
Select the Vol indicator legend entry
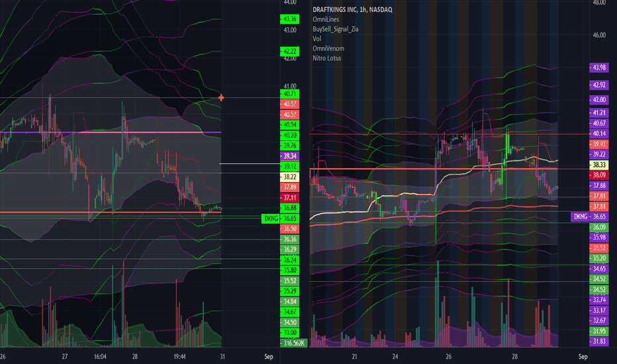pyautogui.click(x=316, y=38)
